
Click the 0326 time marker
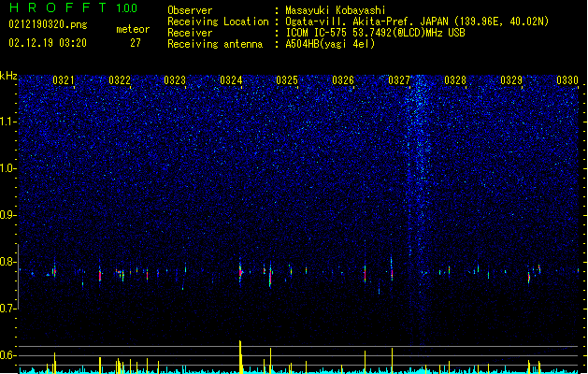pyautogui.click(x=343, y=80)
